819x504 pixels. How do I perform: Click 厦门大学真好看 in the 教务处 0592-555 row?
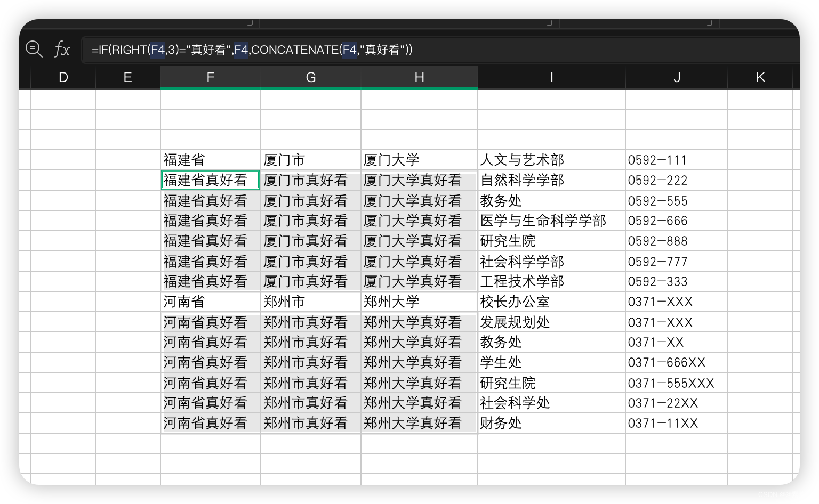(419, 201)
